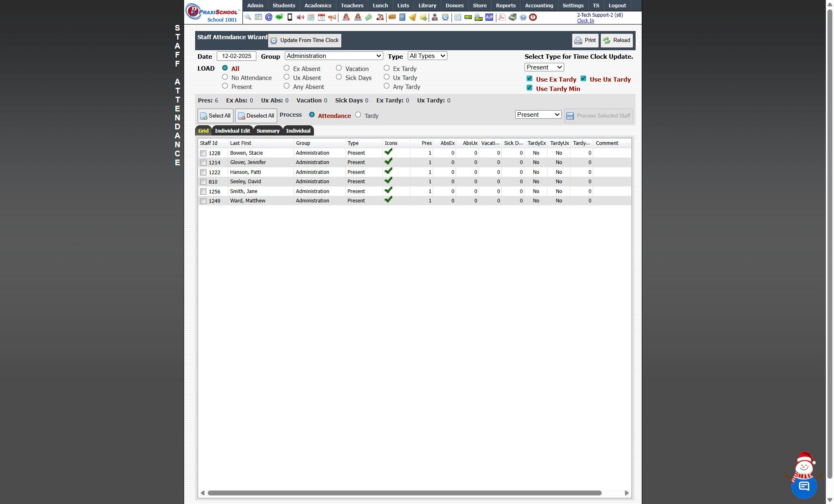The image size is (834, 504).
Task: Open the Reports menu
Action: coord(505,5)
